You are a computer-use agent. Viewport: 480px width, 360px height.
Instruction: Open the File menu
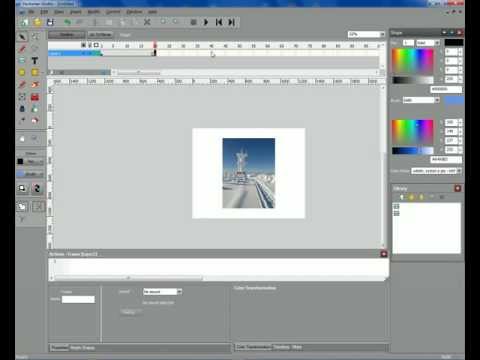[31, 12]
